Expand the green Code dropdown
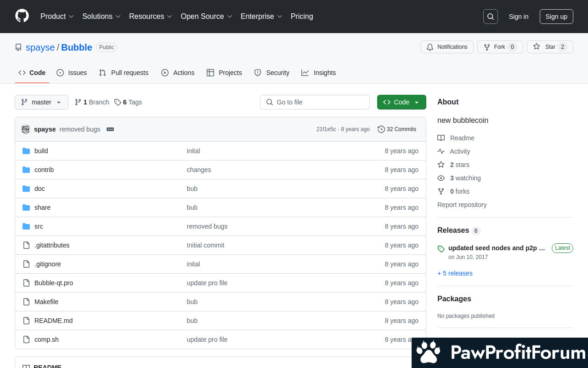Screen dimensions: 588x368 coord(401,102)
